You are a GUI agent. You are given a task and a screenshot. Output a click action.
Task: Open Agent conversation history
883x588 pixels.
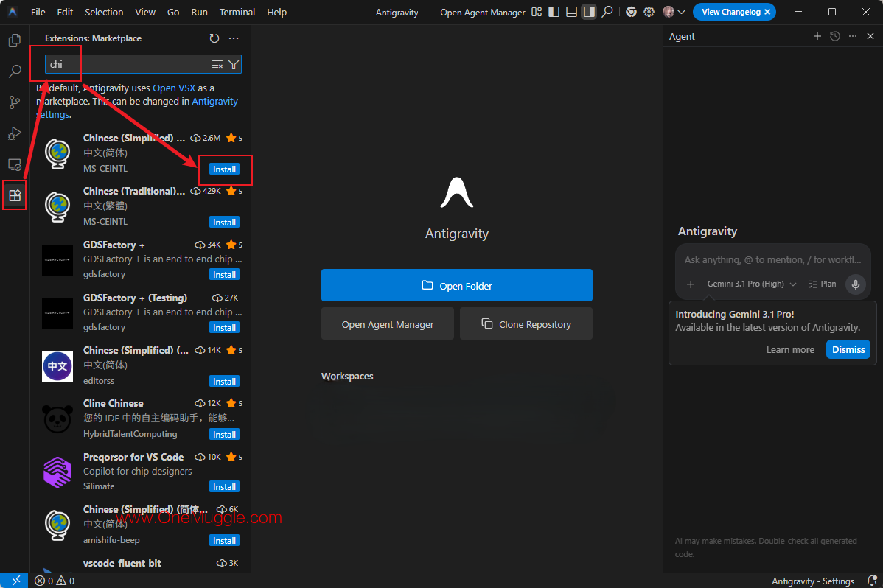tap(835, 36)
